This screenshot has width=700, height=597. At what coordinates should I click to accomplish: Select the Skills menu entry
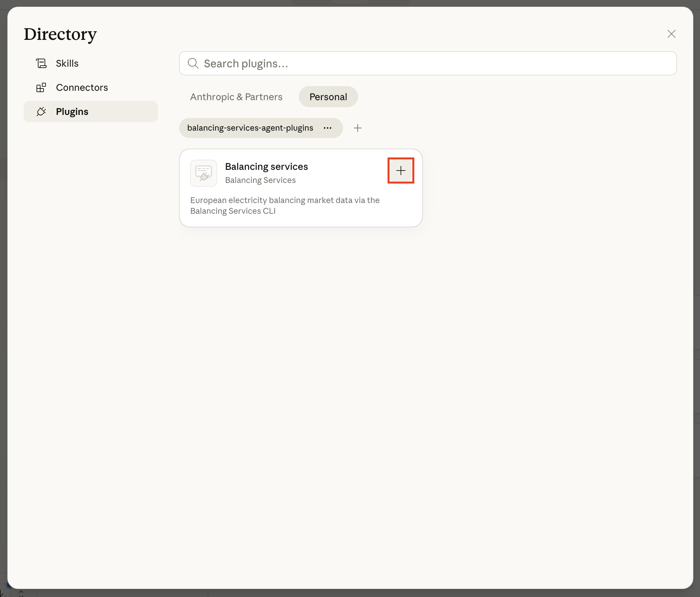pos(67,63)
